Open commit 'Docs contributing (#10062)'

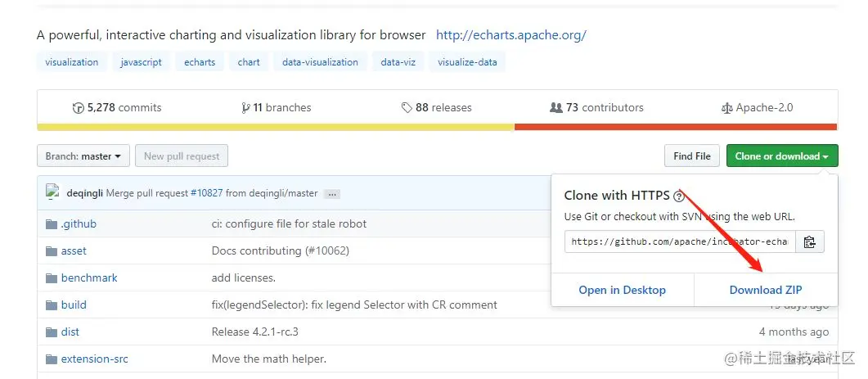pos(281,251)
